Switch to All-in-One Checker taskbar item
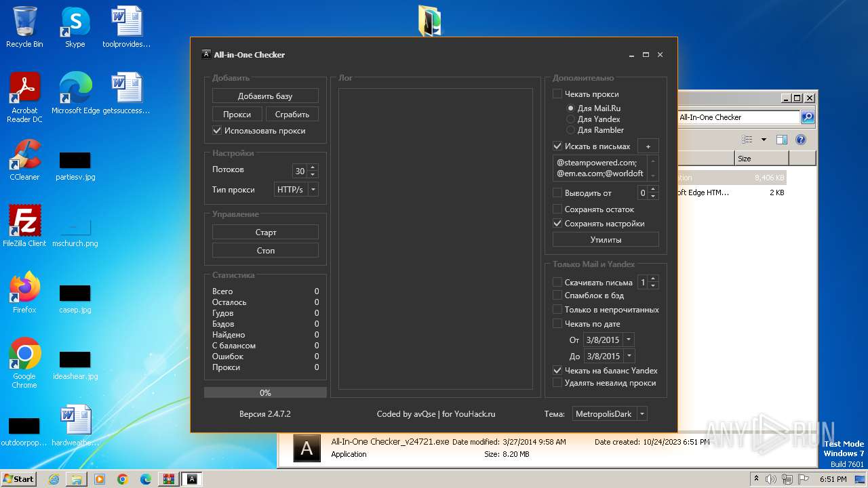Screen dimensions: 868x488 coord(192,479)
